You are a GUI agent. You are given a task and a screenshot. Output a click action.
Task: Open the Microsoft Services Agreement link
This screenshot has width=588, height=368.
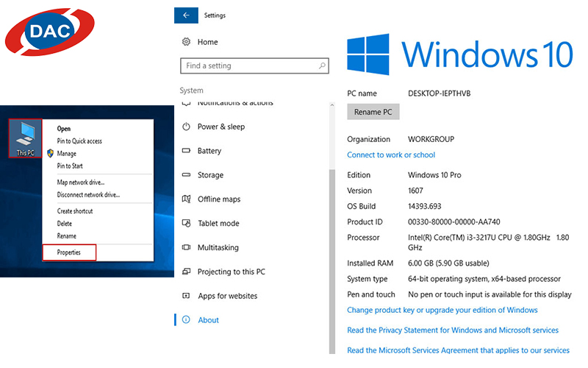pyautogui.click(x=458, y=350)
